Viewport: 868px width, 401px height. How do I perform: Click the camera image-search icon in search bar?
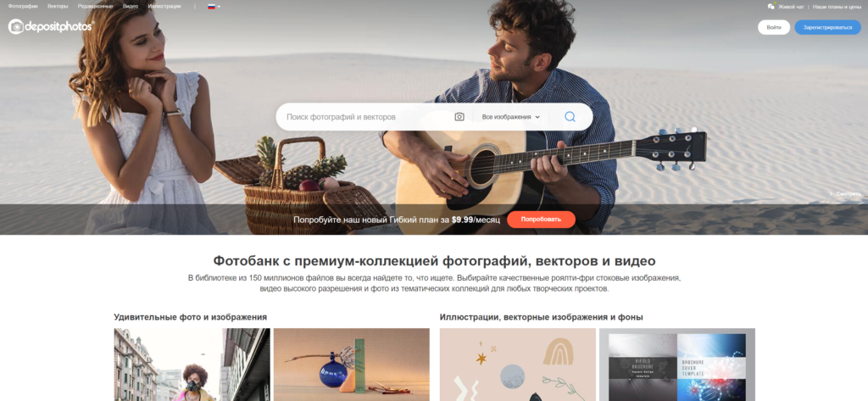coord(459,117)
